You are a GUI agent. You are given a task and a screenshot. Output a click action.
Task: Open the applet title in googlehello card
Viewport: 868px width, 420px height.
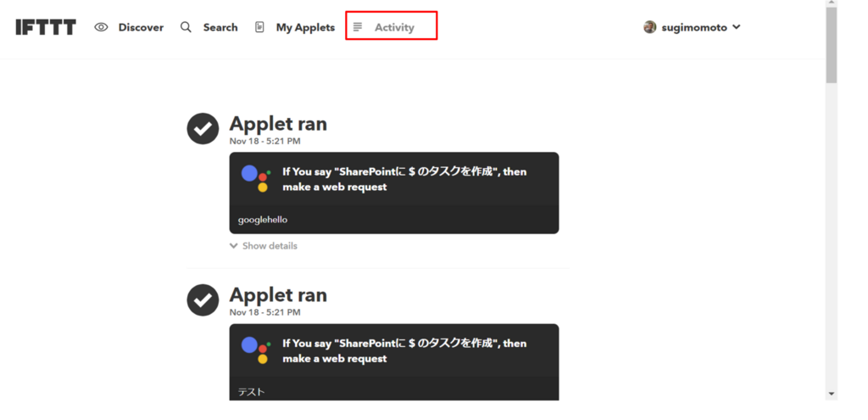(404, 179)
